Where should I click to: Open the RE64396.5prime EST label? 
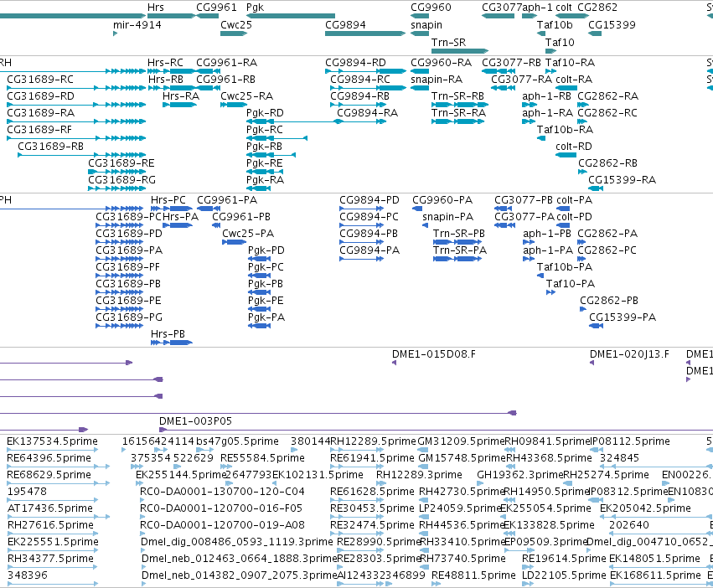[x=49, y=458]
